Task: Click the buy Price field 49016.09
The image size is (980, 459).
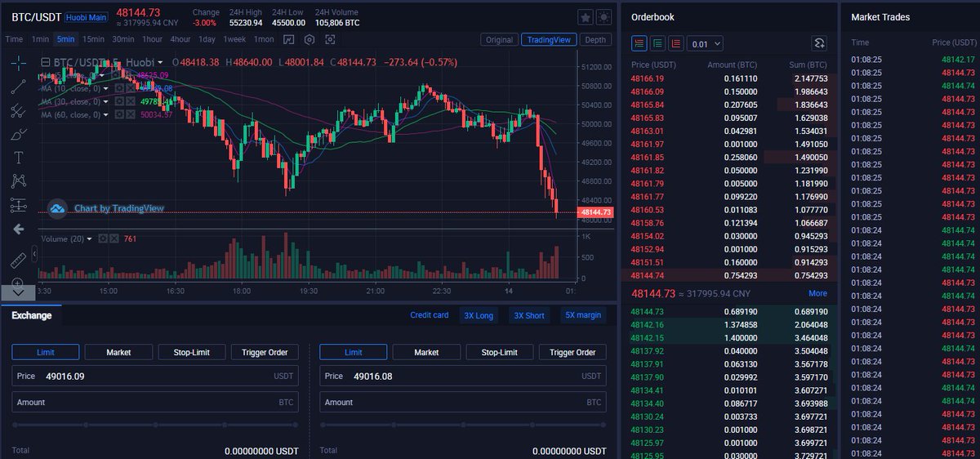Action: pos(155,377)
